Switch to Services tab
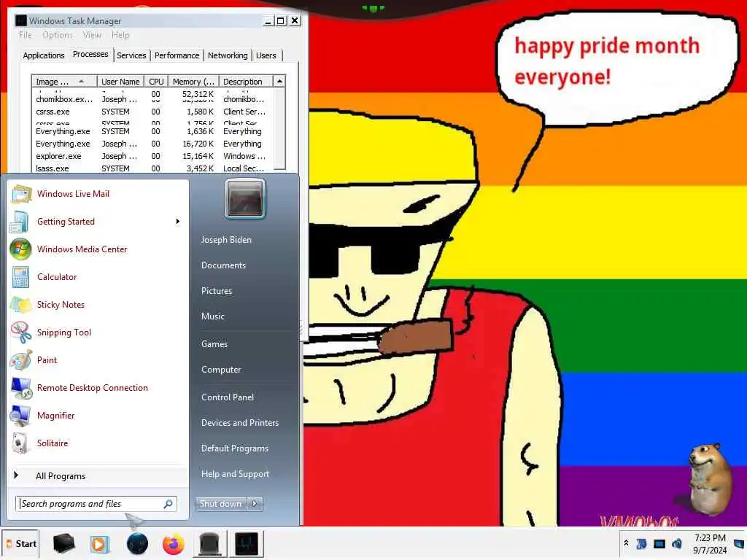The width and height of the screenshot is (747, 560). click(131, 55)
